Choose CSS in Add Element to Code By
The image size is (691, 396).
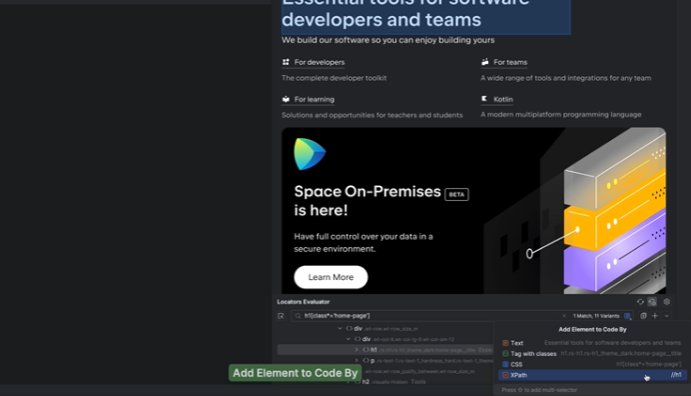592,364
